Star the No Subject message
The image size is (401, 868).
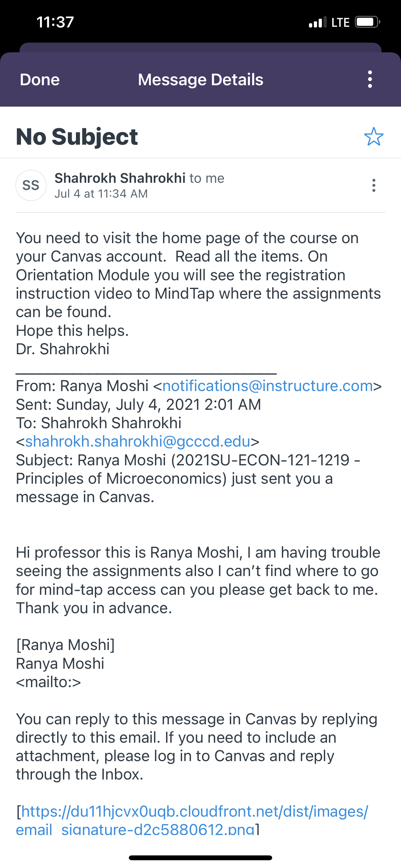click(374, 137)
